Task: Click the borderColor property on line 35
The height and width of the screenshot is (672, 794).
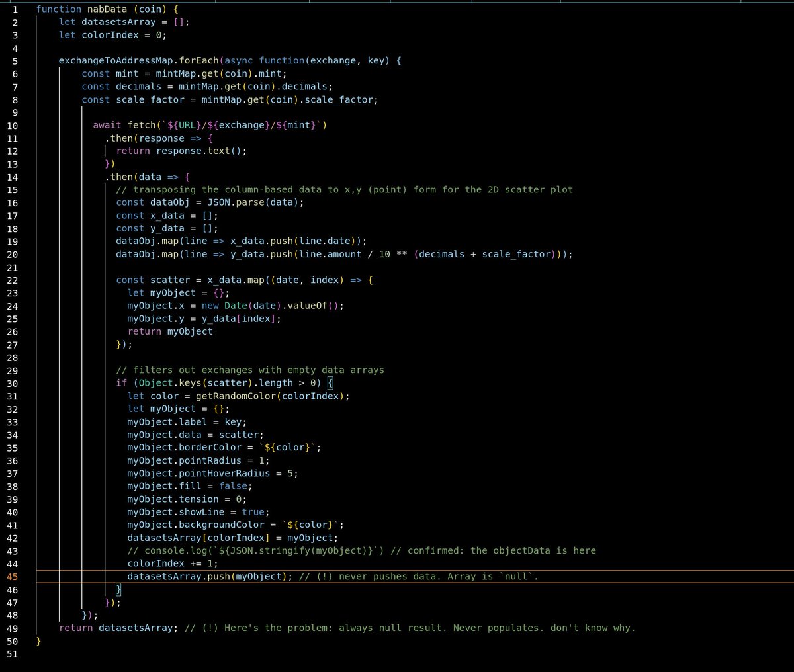Action: coord(210,447)
